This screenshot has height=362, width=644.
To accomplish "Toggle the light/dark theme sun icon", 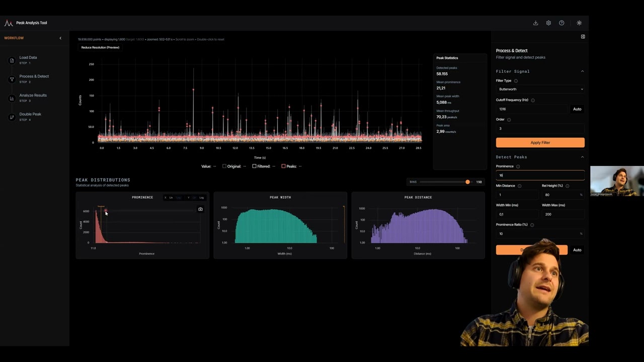I will point(579,23).
